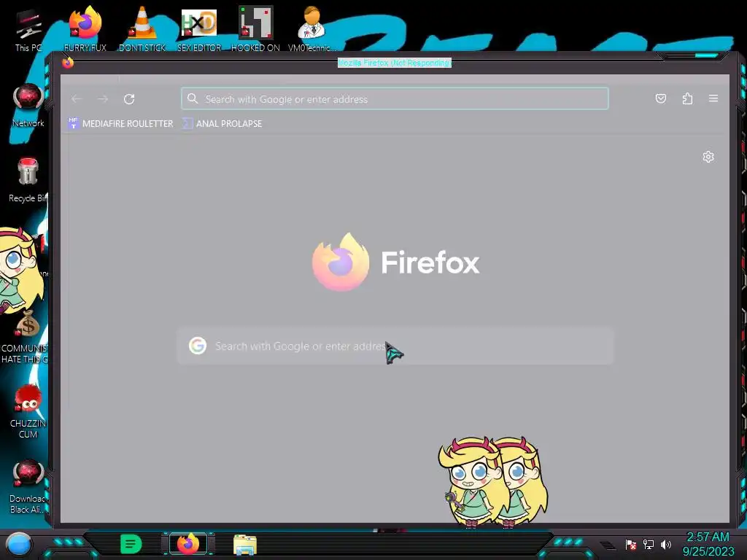The height and width of the screenshot is (560, 747).
Task: Select the HOOKED ON desktop shortcut
Action: (255, 28)
